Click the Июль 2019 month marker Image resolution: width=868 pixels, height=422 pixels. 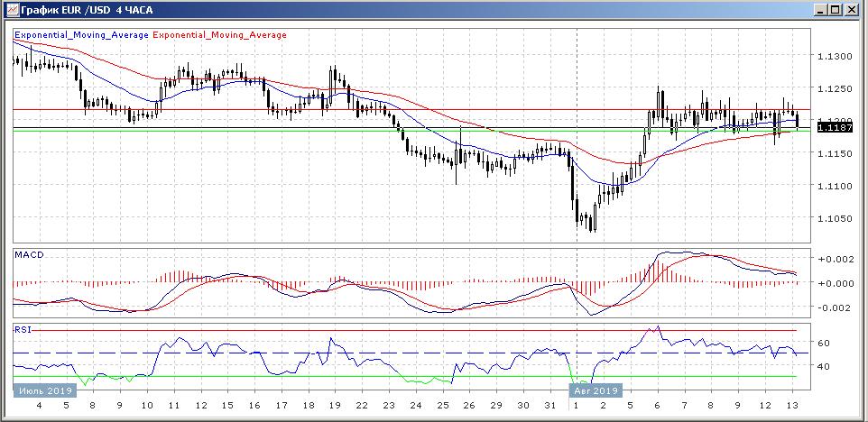click(42, 390)
